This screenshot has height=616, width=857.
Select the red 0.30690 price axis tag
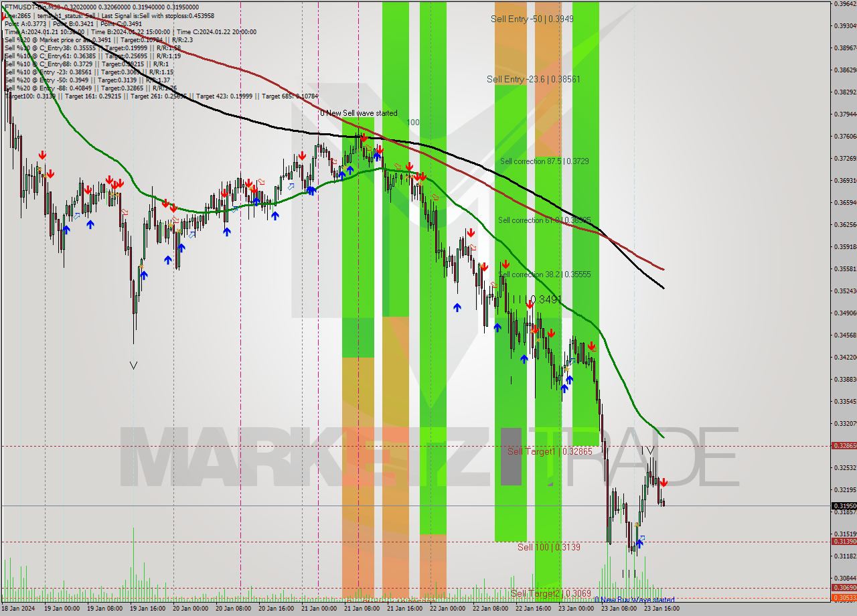click(844, 588)
